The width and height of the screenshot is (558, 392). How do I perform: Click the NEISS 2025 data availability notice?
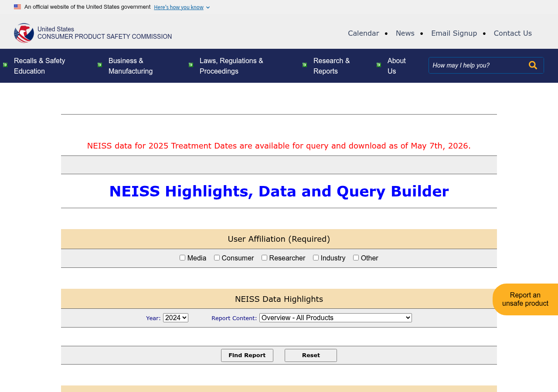(279, 146)
